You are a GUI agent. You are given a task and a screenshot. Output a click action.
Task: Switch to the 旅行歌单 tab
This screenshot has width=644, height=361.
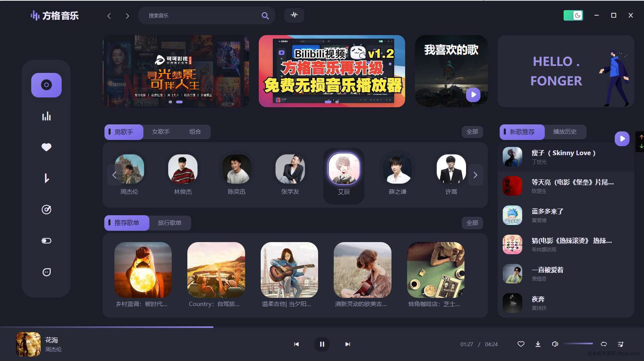(169, 223)
